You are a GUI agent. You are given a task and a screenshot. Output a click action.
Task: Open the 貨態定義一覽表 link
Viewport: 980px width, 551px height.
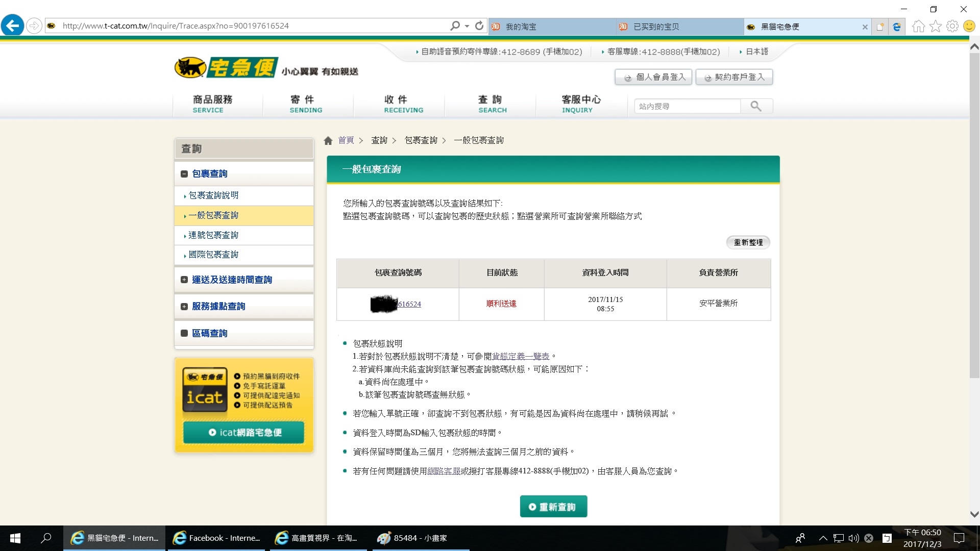point(521,356)
